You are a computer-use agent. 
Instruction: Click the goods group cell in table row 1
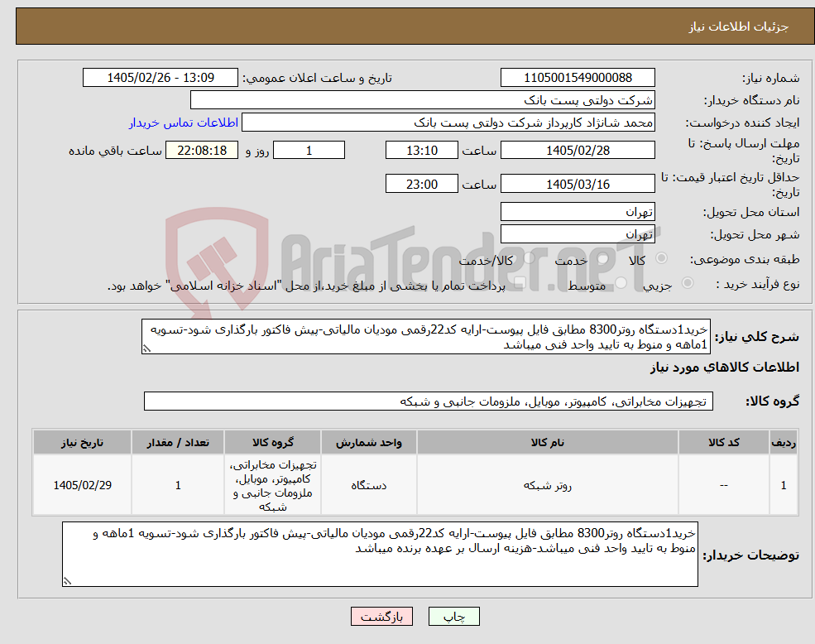[x=272, y=485]
